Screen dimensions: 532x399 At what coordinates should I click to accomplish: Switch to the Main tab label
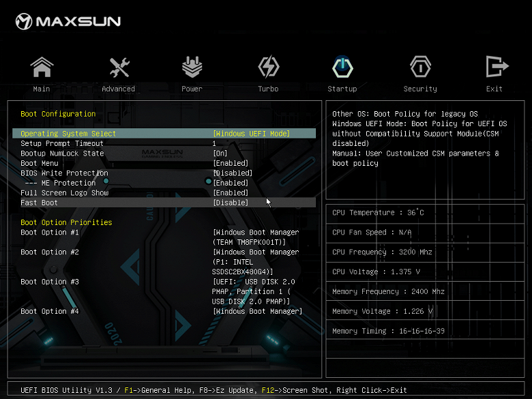pyautogui.click(x=42, y=89)
